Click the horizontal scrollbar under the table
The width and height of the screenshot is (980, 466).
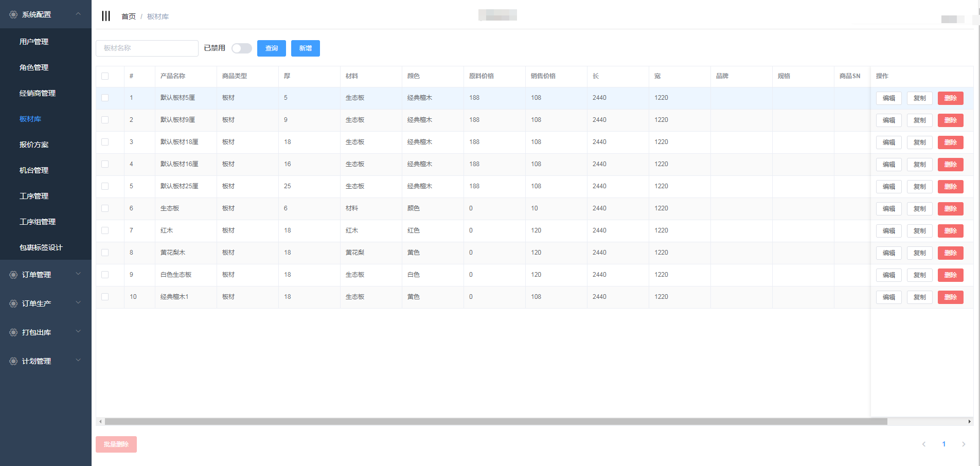tap(495, 422)
